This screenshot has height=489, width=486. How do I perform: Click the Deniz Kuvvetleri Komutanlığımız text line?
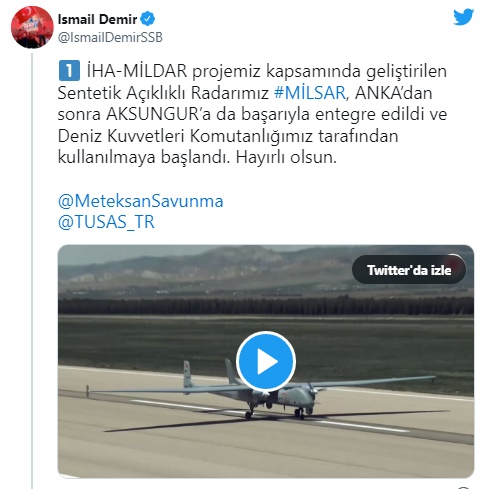pos(228,136)
